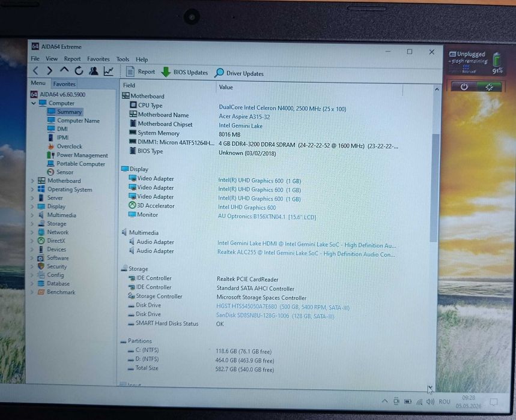516x420 pixels.
Task: Expand the Server tree node
Action: tap(32, 198)
